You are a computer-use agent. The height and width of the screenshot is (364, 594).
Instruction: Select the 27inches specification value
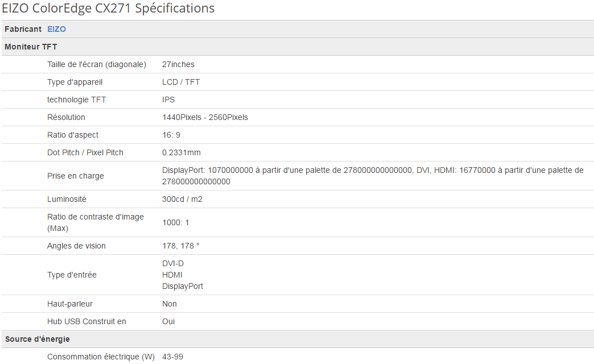click(178, 64)
